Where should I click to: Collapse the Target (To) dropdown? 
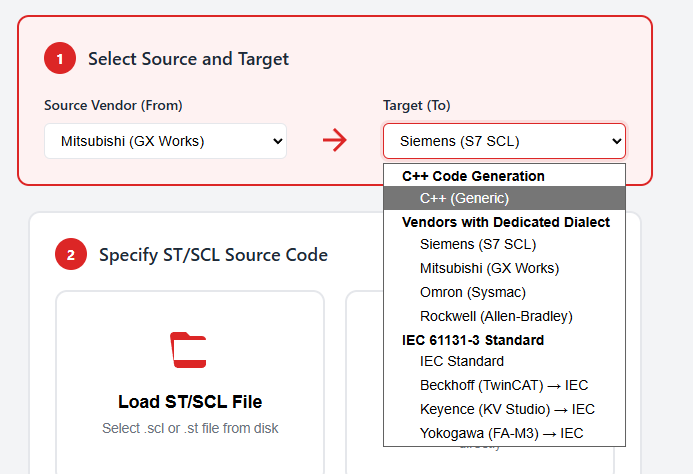[x=504, y=141]
